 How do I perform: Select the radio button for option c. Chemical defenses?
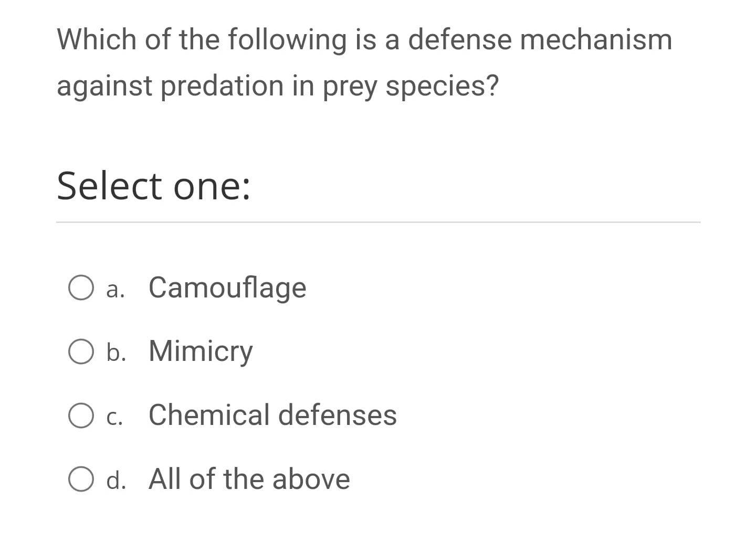pos(81,415)
